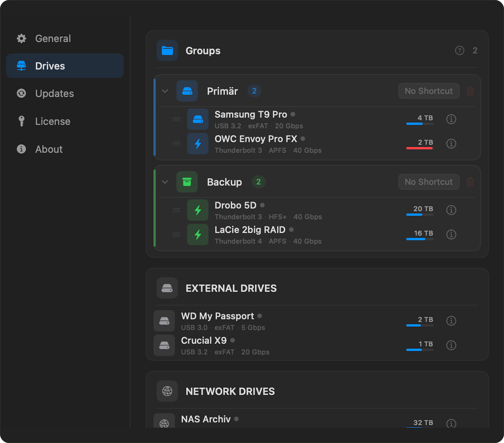Click the Network Drives globe icon
This screenshot has width=504, height=443.
coord(167,391)
